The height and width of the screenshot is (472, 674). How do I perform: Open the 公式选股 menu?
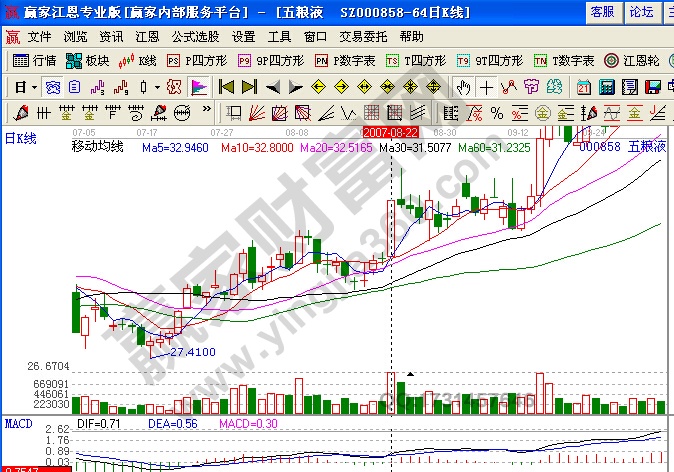point(195,36)
